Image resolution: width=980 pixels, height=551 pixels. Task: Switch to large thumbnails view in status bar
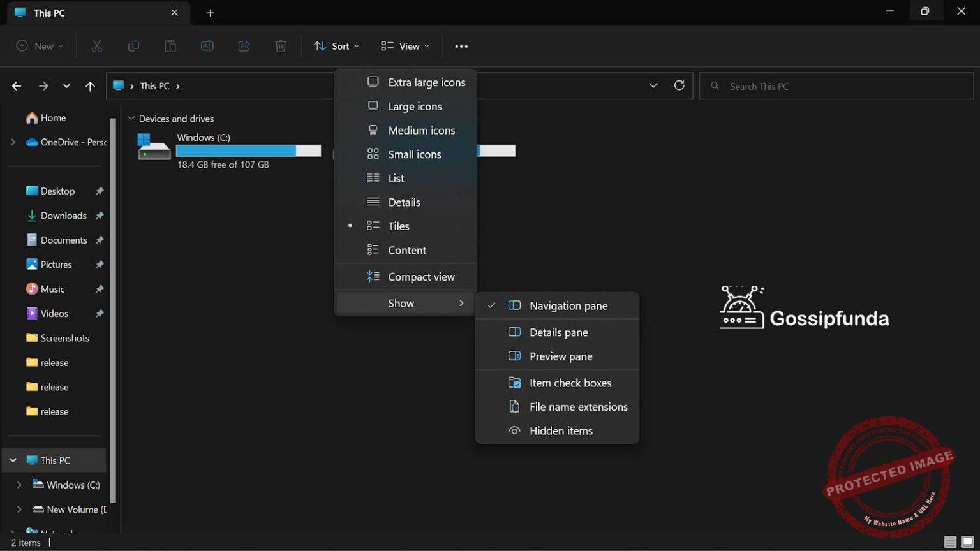[x=967, y=541]
